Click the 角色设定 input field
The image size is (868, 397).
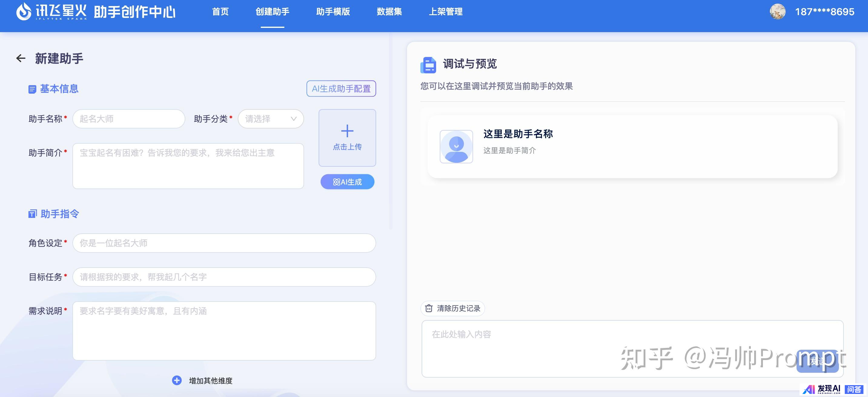(x=224, y=243)
